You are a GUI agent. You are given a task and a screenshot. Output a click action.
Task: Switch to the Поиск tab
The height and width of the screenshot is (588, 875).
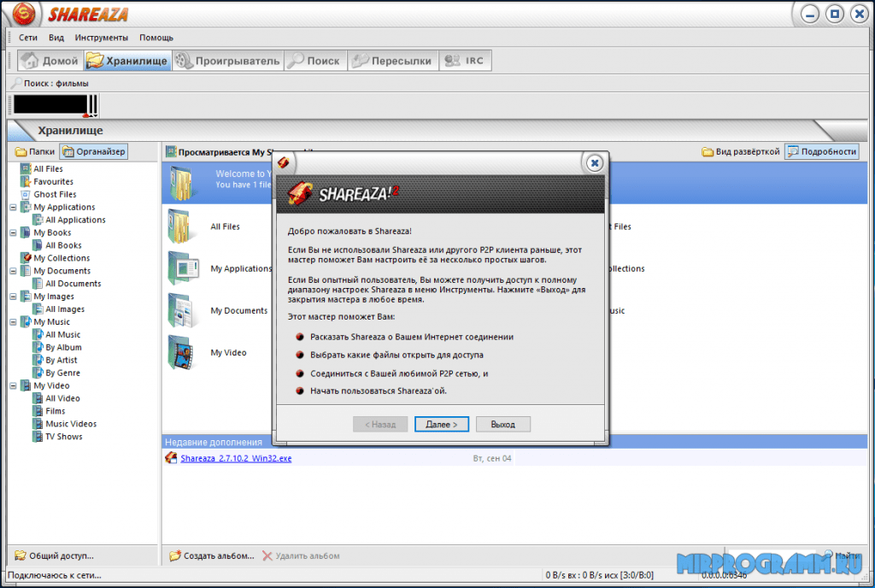coord(315,60)
